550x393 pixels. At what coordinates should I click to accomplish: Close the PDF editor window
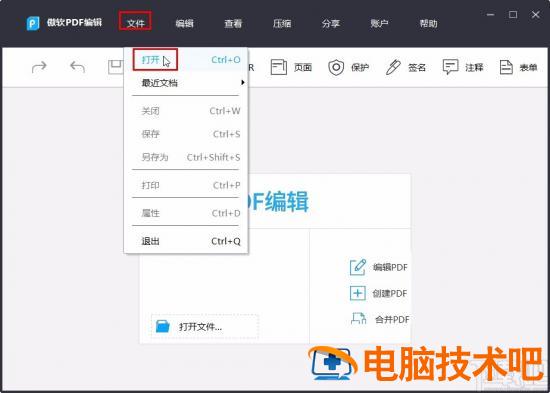tap(535, 15)
